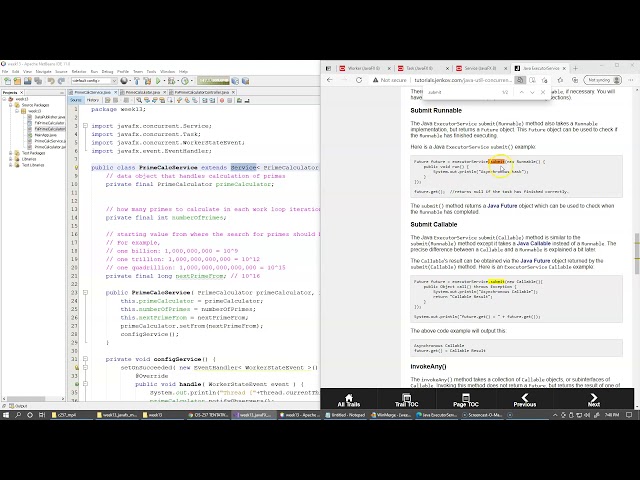The image size is (640, 480).
Task: Collapse the week13 project tree node
Action: [4, 99]
